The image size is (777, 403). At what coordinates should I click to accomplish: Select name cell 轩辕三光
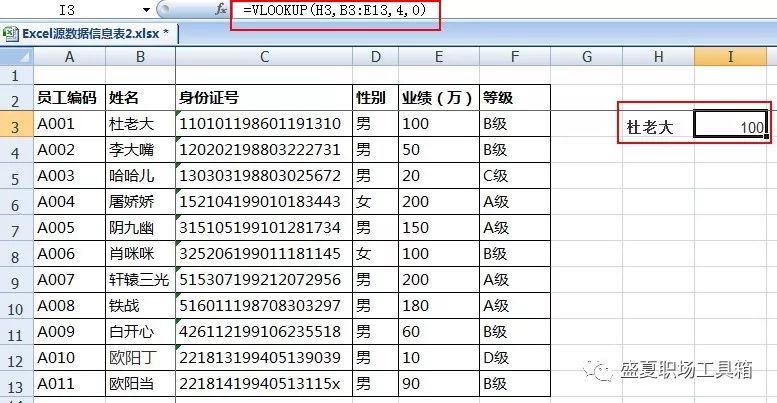140,280
